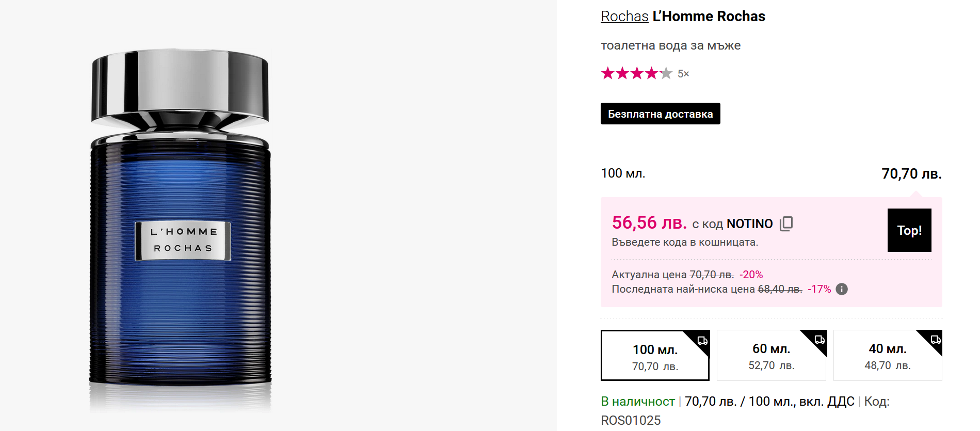Click the -20% discount label

[x=751, y=275]
